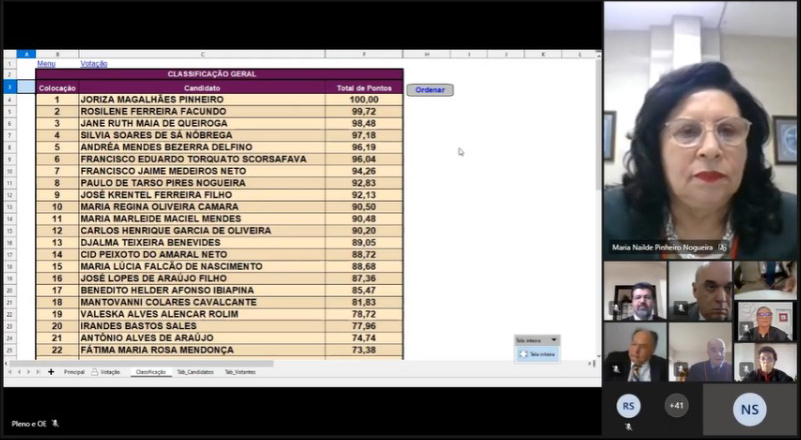The width and height of the screenshot is (801, 440).
Task: Select the Tab_Candidatos sheet tab
Action: click(195, 372)
